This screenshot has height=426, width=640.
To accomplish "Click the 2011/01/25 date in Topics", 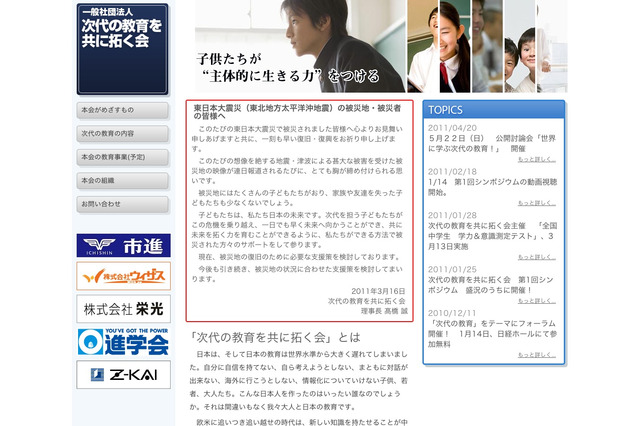I will point(452,269).
